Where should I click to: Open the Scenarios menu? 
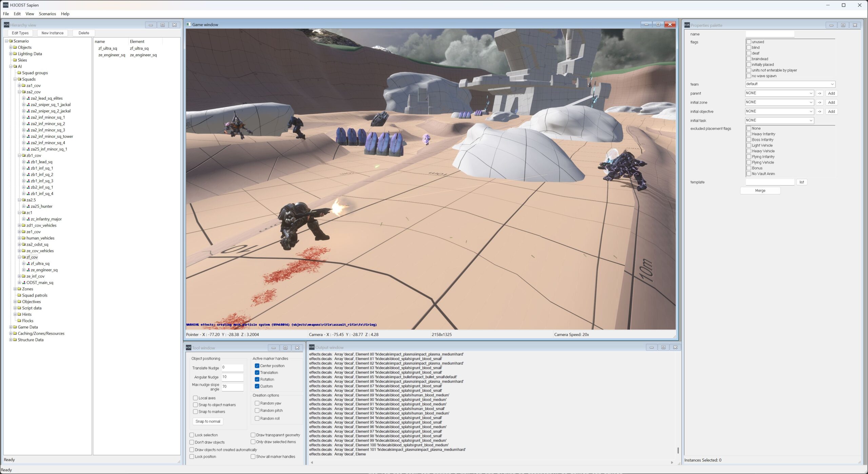click(47, 14)
